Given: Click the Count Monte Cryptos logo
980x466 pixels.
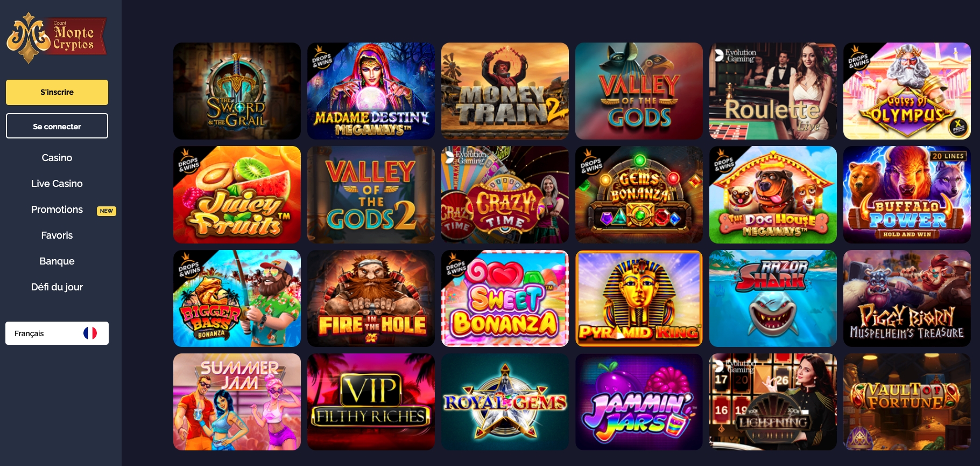Looking at the screenshot, I should pos(57,38).
